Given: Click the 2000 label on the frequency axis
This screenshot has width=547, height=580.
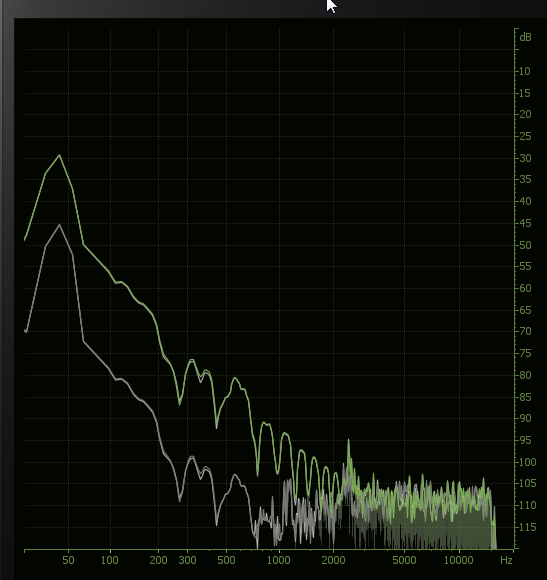Looking at the screenshot, I should [333, 560].
